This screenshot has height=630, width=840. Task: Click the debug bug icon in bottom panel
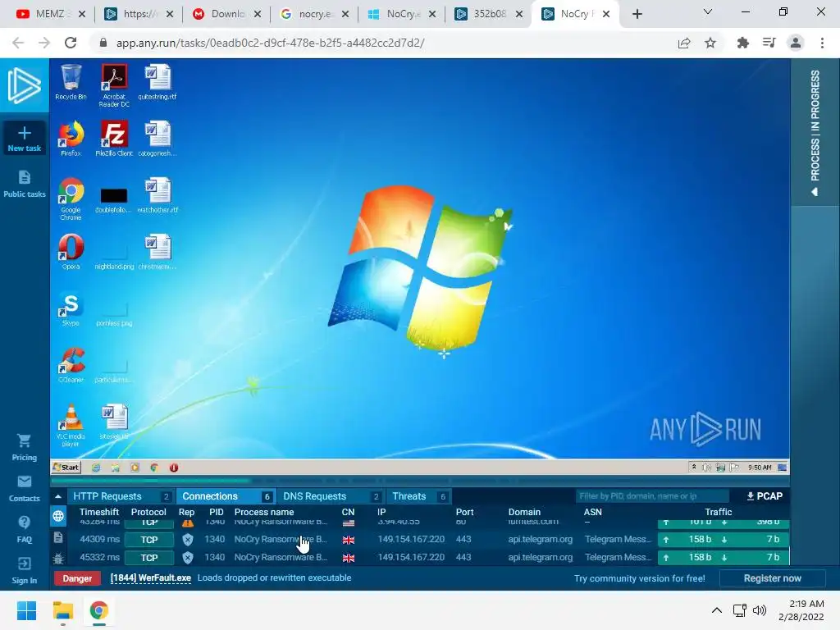[x=58, y=559]
